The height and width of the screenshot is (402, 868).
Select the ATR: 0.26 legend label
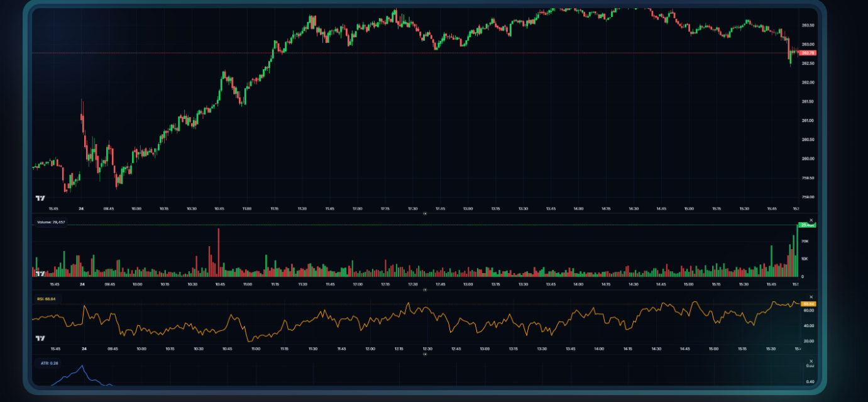[x=48, y=363]
